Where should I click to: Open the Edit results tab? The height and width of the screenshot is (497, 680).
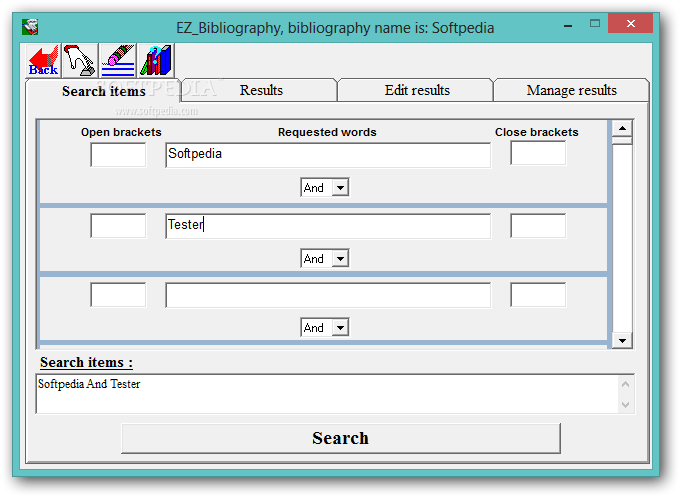tap(417, 90)
